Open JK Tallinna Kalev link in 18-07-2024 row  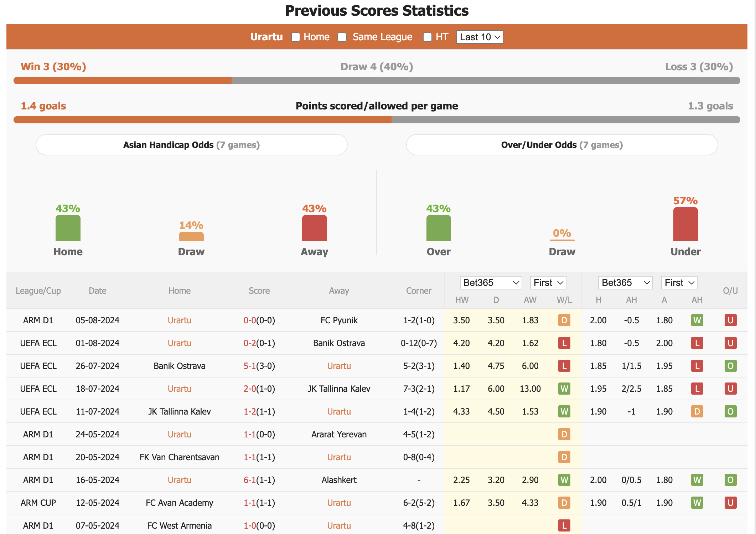point(339,389)
